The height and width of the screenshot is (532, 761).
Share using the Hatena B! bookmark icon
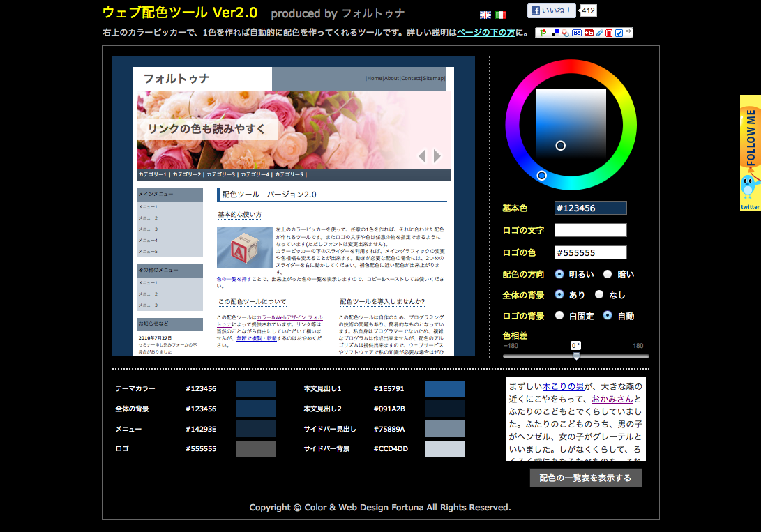578,33
